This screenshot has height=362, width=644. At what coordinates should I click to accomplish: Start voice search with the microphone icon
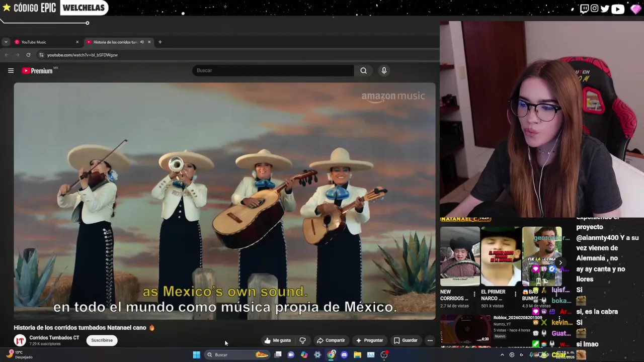coord(384,71)
